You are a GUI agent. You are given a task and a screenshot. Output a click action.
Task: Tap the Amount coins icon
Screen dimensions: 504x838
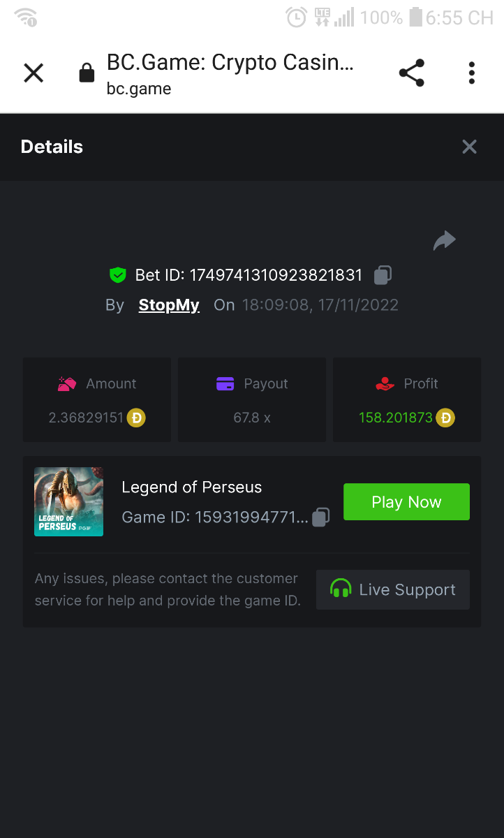pyautogui.click(x=67, y=383)
